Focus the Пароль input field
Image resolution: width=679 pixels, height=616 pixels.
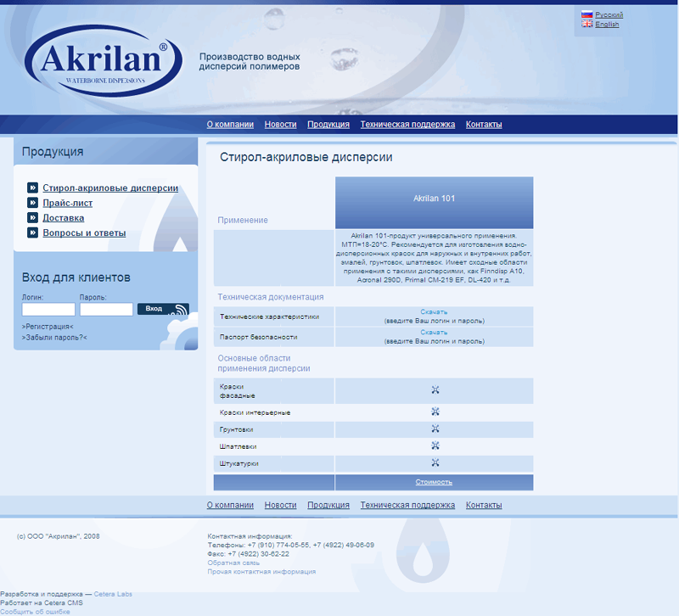[x=105, y=310]
